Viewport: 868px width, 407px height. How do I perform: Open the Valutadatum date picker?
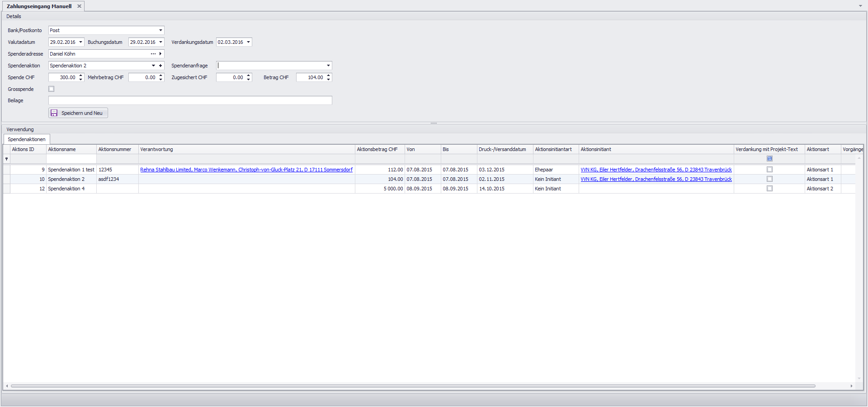click(80, 42)
